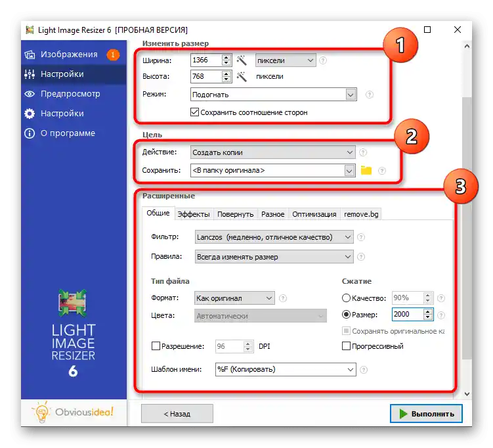Maximize the window
This screenshot has height=448, width=493.
coord(427,30)
